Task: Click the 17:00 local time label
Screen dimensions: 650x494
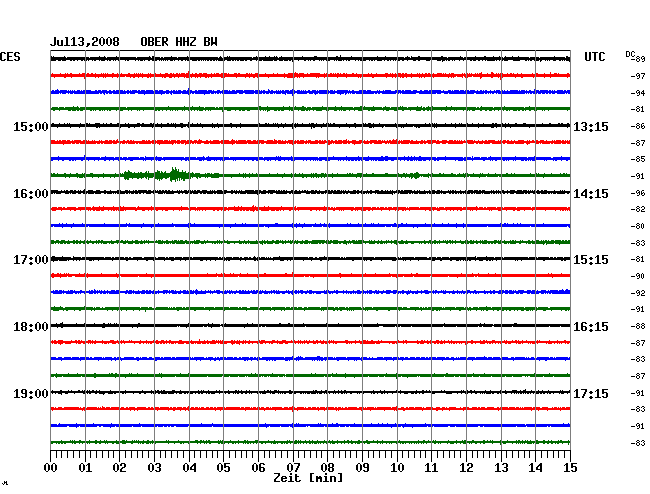Action: point(31,260)
